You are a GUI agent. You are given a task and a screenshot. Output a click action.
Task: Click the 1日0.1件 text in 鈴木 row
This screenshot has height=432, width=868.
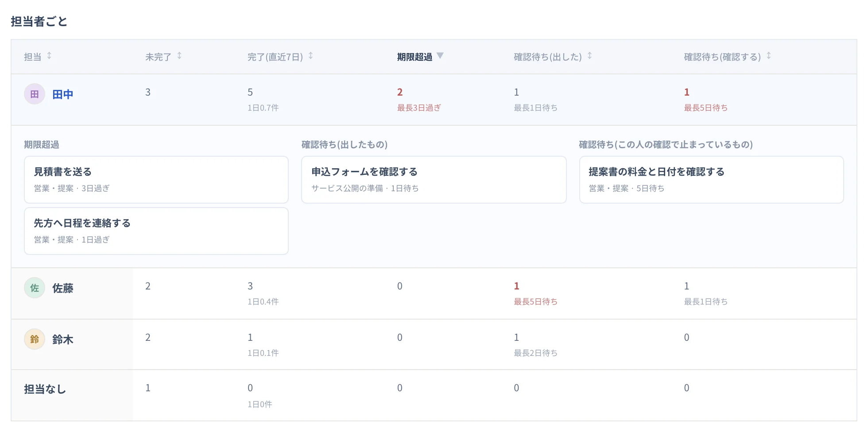click(x=263, y=353)
